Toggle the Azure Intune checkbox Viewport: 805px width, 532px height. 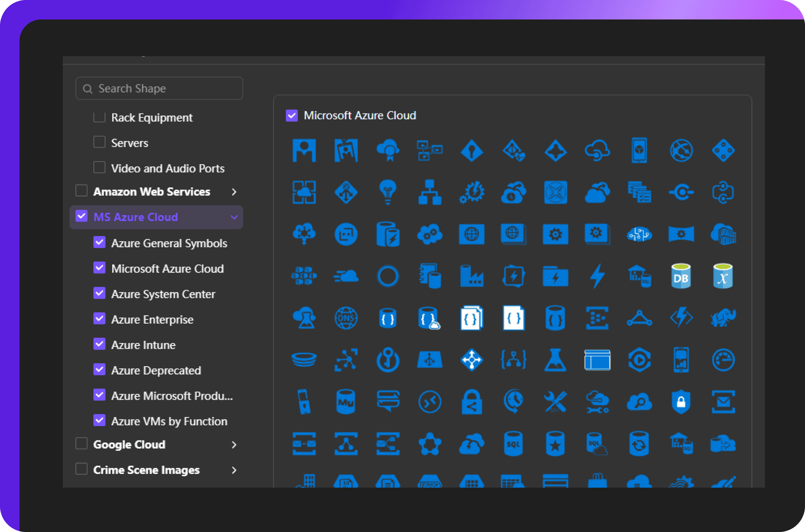tap(99, 344)
